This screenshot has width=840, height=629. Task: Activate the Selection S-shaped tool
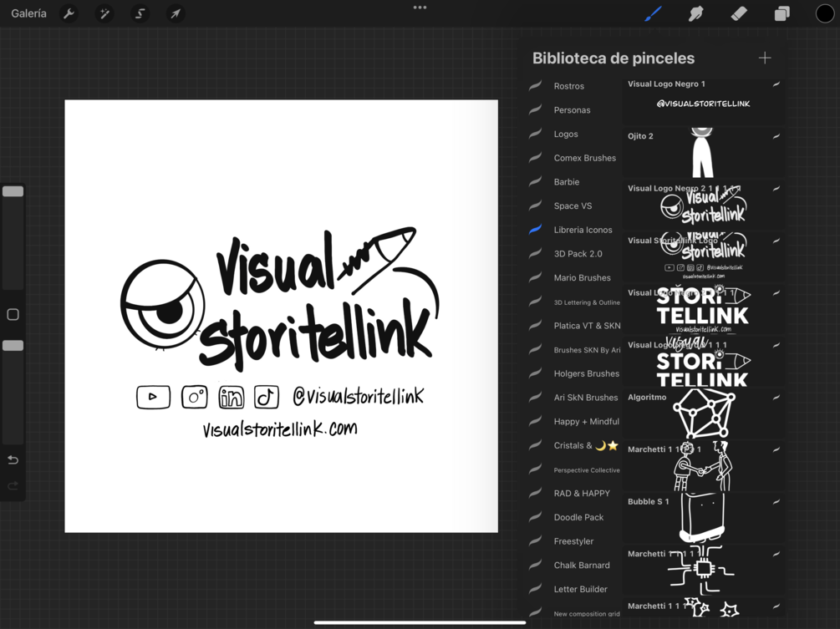click(x=140, y=13)
